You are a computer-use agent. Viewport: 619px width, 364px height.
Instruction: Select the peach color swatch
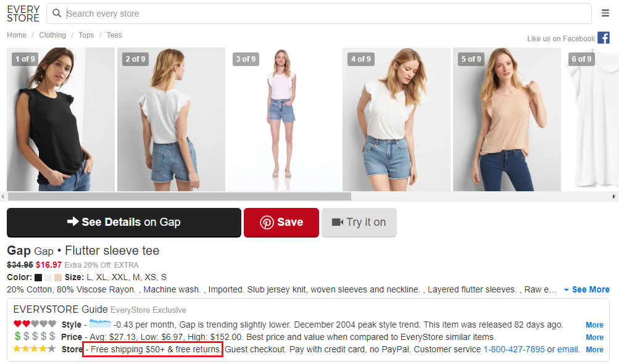[x=58, y=278]
